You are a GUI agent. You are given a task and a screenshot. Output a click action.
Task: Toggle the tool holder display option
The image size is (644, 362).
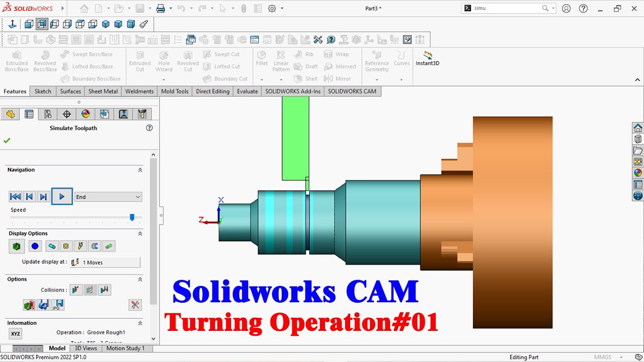pos(80,246)
